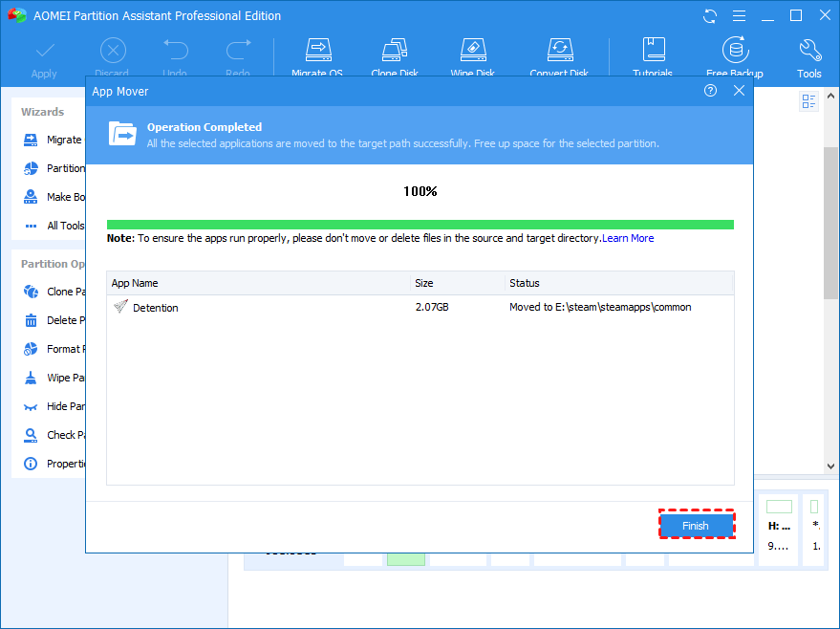The image size is (840, 629).
Task: Click the H: partition block
Action: (x=779, y=530)
